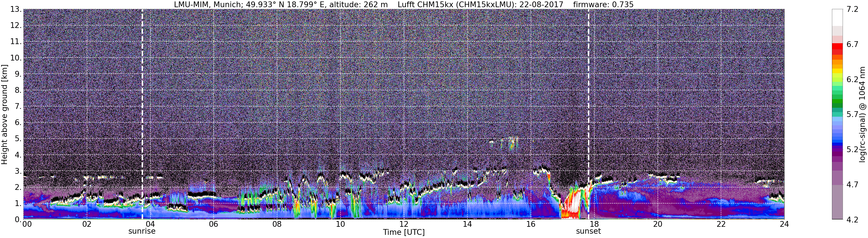This screenshot has width=868, height=238.
Task: Click the height tick label 5.
Action: [x=18, y=138]
